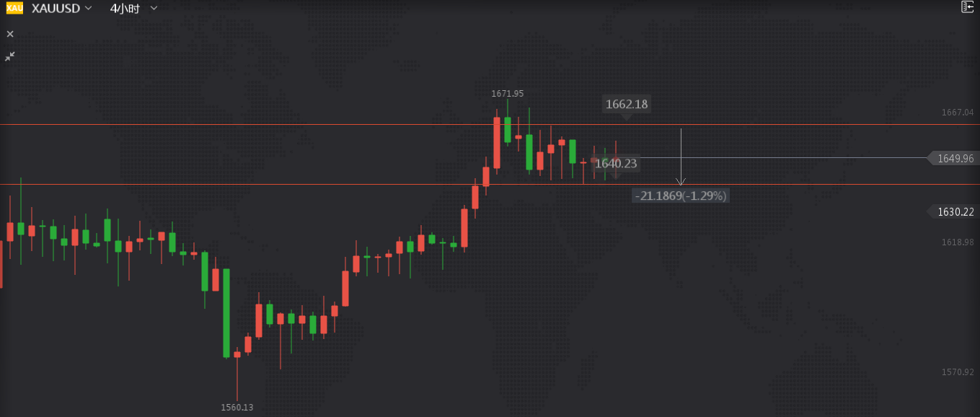Click the X close icon under XAU logo

tap(10, 34)
